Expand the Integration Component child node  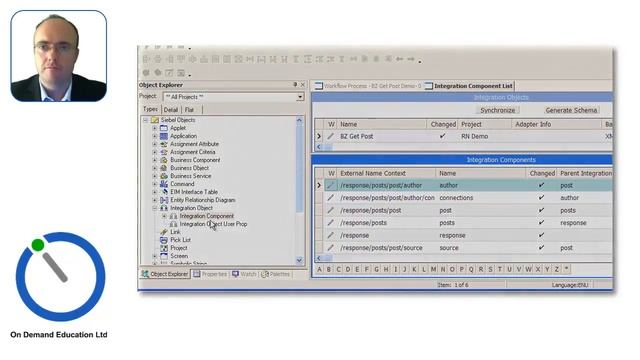[164, 216]
